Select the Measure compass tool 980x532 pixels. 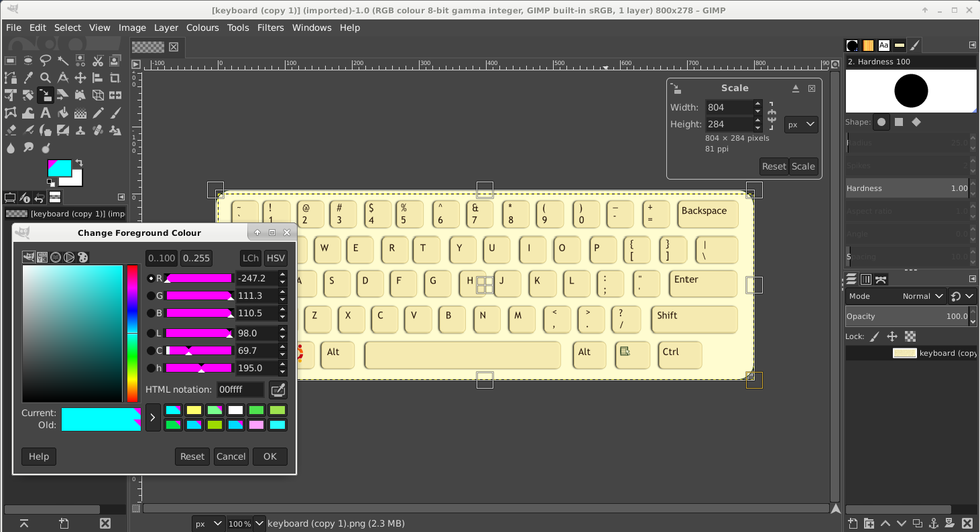click(62, 78)
